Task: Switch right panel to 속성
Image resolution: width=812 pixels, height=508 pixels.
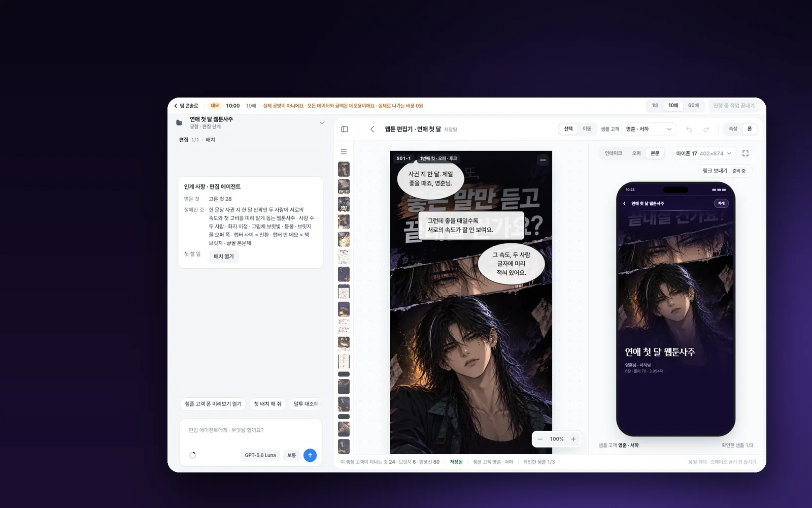Action: [733, 129]
